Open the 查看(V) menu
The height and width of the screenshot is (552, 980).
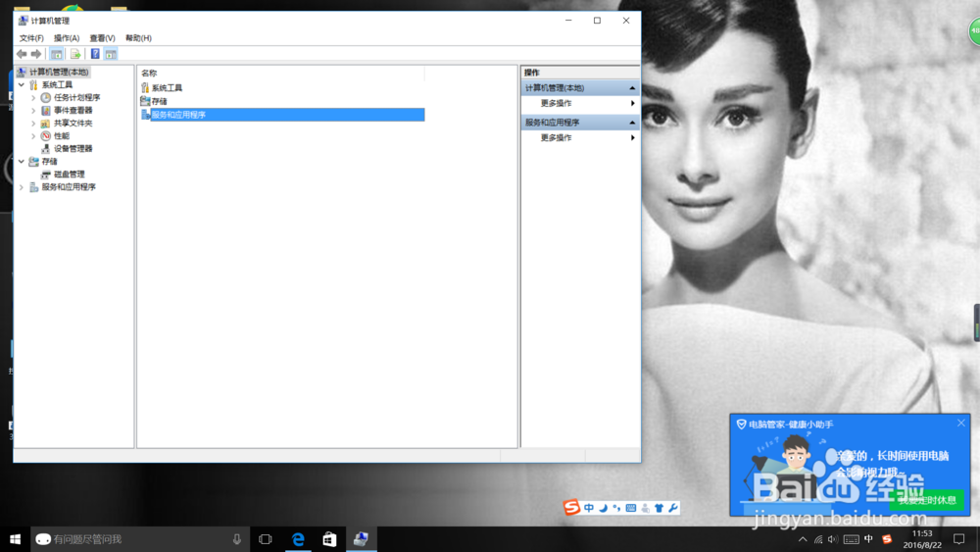(102, 38)
